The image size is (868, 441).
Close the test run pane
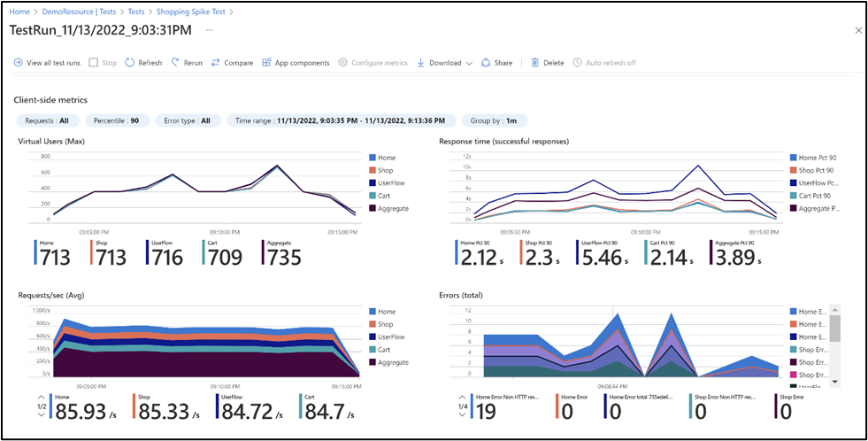[x=858, y=30]
